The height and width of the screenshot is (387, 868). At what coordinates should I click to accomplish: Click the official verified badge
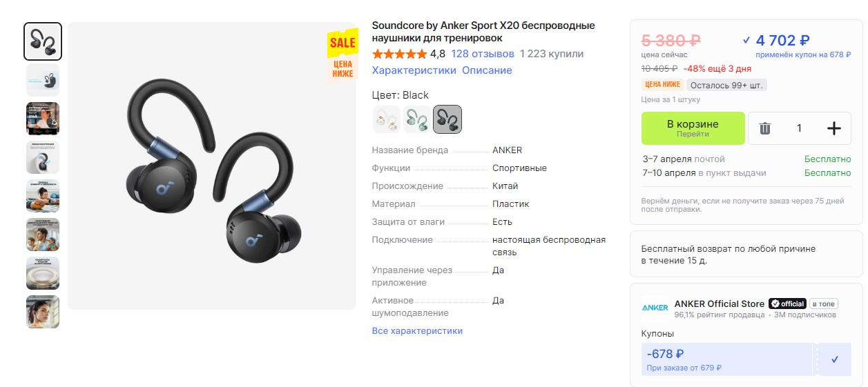click(x=787, y=304)
